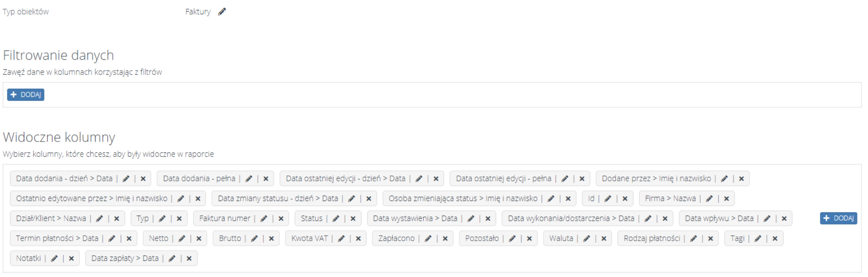Viewport: 868px width, 277px height.
Task: Remove the 'Data ostatniej edycji - pełna' column
Action: pyautogui.click(x=582, y=179)
